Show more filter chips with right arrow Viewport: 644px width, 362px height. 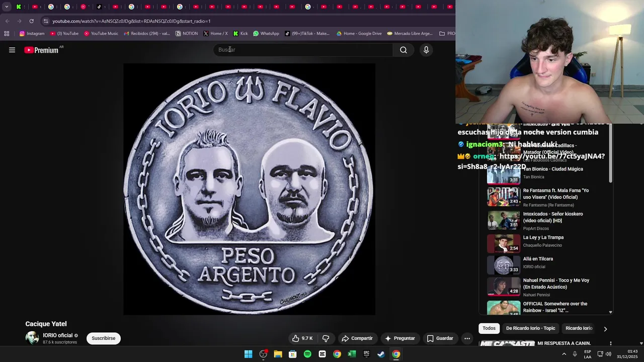pos(605,329)
